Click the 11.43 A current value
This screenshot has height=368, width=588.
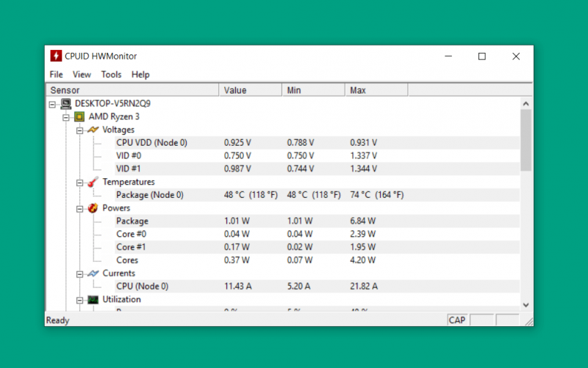(x=237, y=286)
